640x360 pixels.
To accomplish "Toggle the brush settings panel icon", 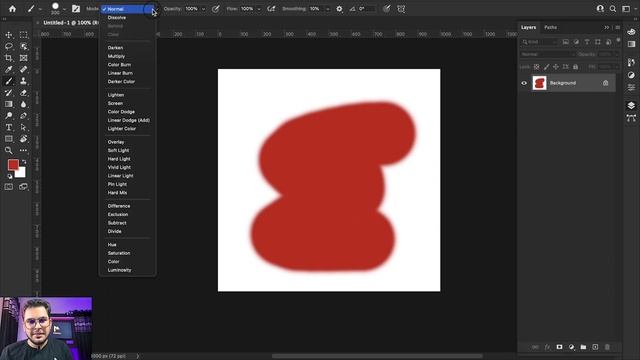I will (x=76, y=9).
